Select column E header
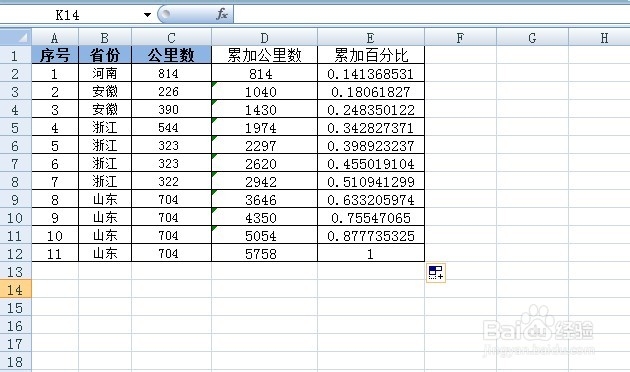630x372 pixels. pyautogui.click(x=371, y=38)
